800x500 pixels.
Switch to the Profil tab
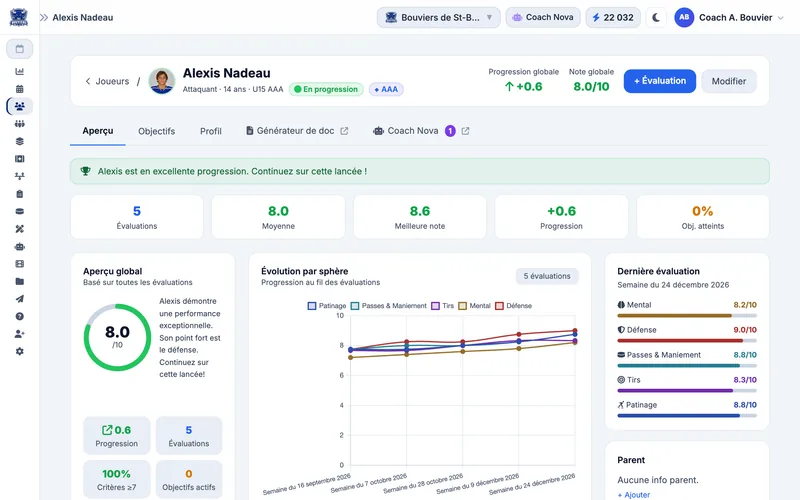[211, 131]
